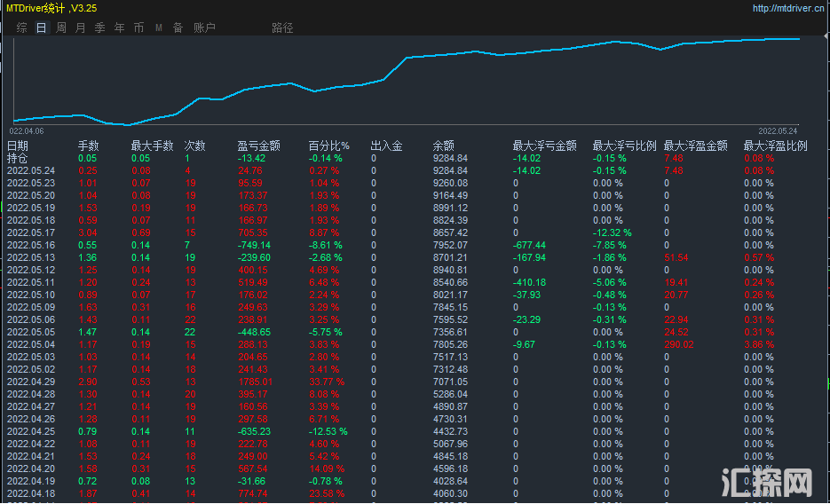
Task: Open the mtdriver.cn website link
Action: point(788,8)
